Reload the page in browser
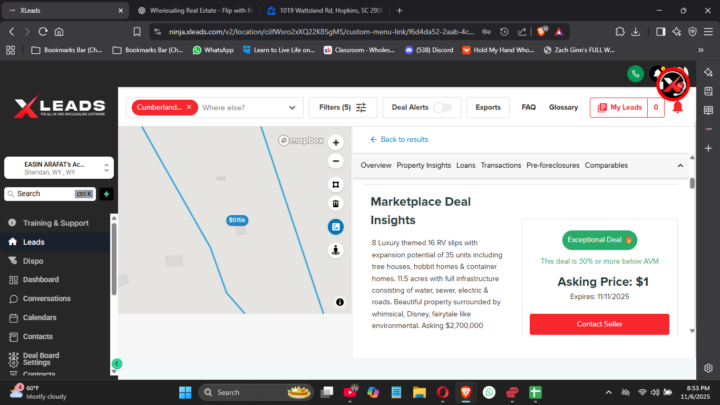720x405 pixels. pos(43,32)
